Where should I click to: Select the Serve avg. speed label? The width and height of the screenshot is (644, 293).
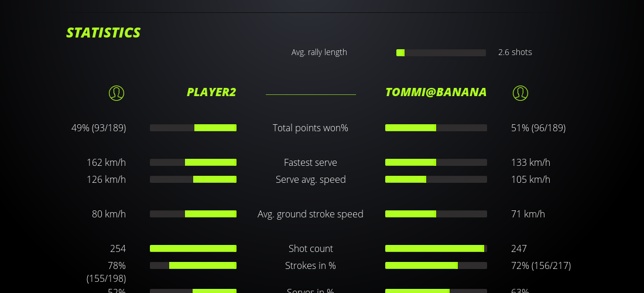pos(310,179)
